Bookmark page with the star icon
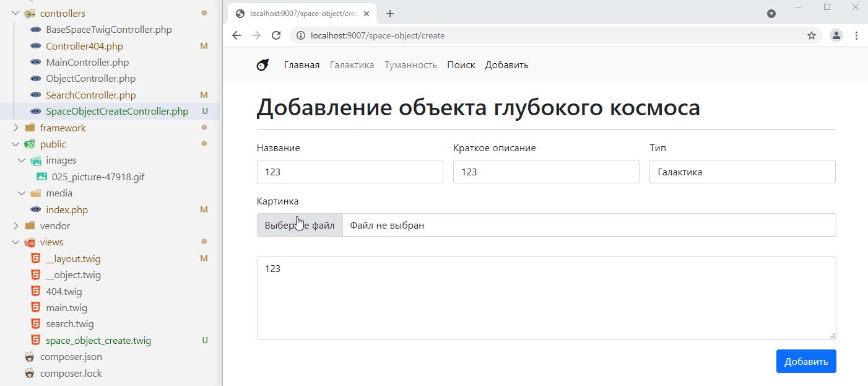This screenshot has width=868, height=386. (811, 35)
